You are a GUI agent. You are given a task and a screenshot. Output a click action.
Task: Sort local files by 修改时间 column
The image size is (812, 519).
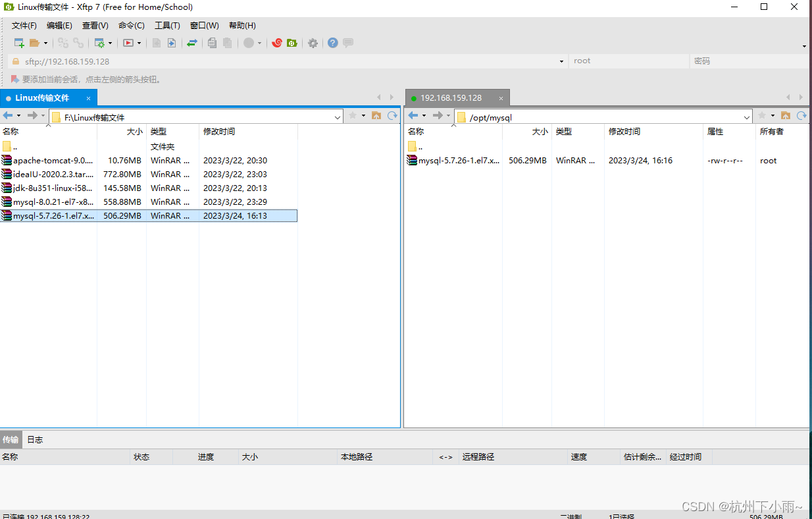248,132
